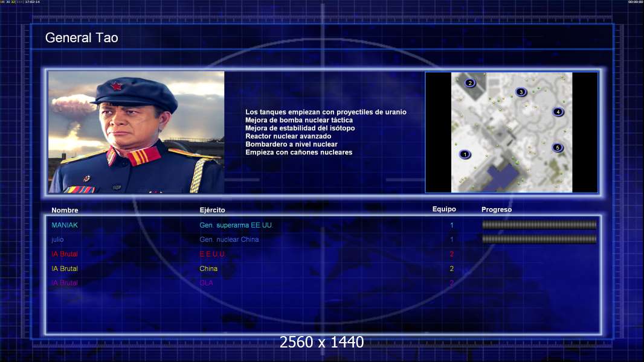Click 'Empieza con cañones nucleares' line
The image size is (644, 362).
[299, 152]
